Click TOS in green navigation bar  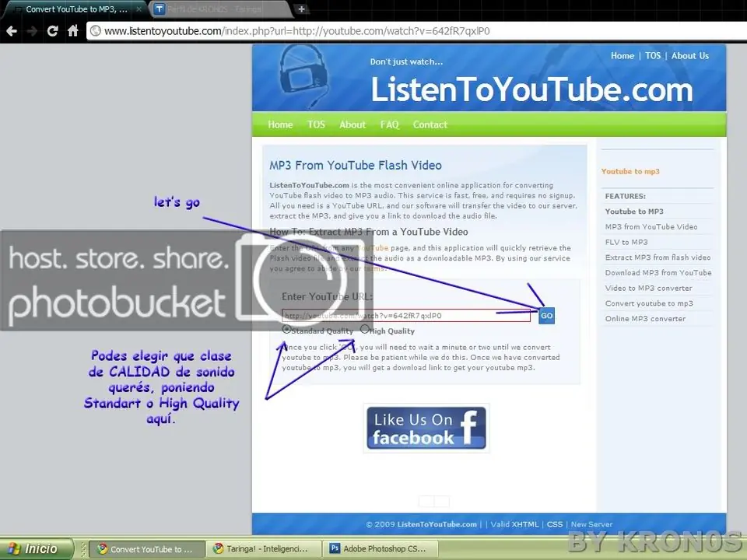[316, 124]
